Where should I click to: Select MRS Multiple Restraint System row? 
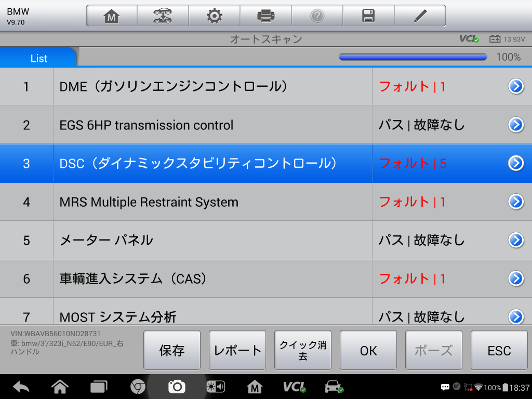[266, 202]
